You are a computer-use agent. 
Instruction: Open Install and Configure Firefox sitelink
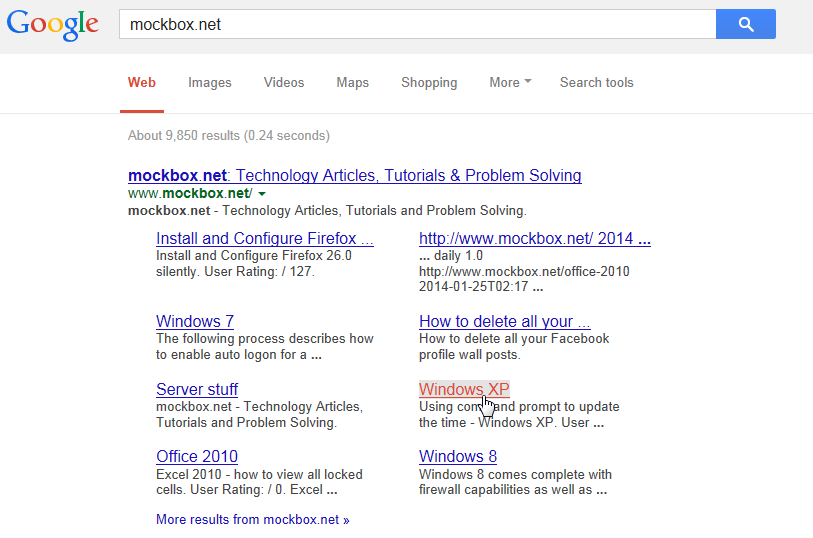[x=264, y=238]
